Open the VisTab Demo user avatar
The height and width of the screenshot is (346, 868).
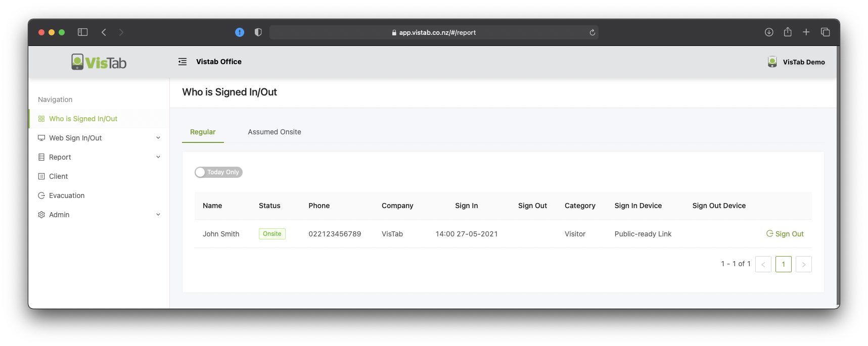coord(772,62)
